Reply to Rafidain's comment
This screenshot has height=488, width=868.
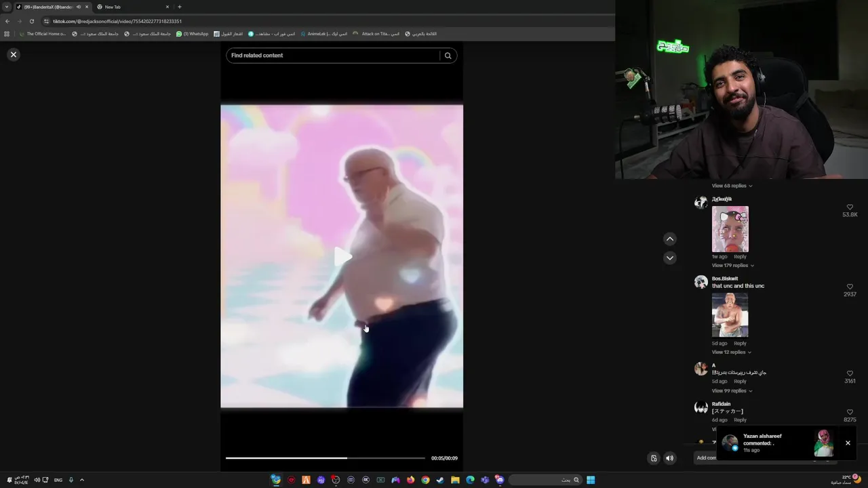tap(740, 420)
